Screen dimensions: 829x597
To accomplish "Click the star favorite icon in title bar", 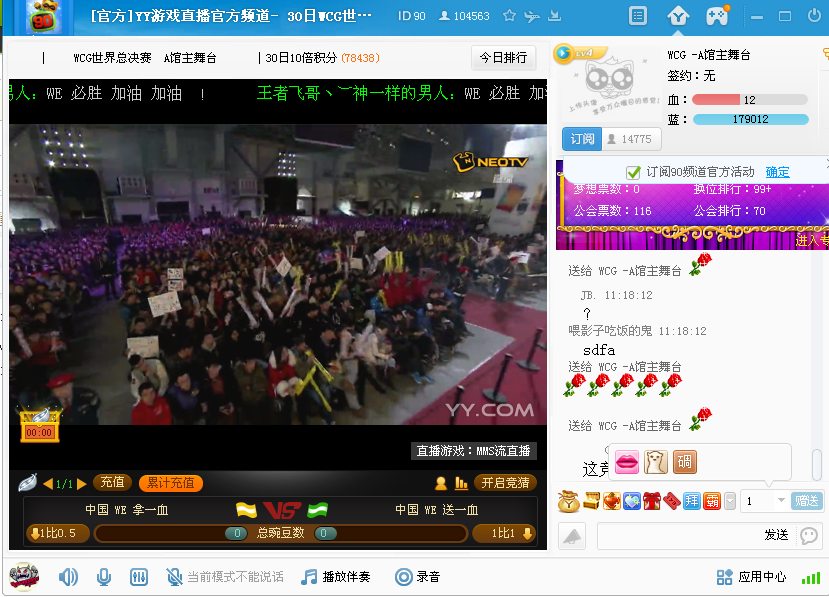I will click(x=509, y=16).
